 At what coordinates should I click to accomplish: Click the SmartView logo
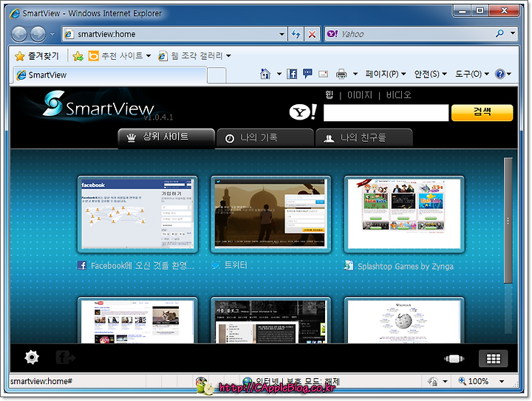[x=98, y=106]
